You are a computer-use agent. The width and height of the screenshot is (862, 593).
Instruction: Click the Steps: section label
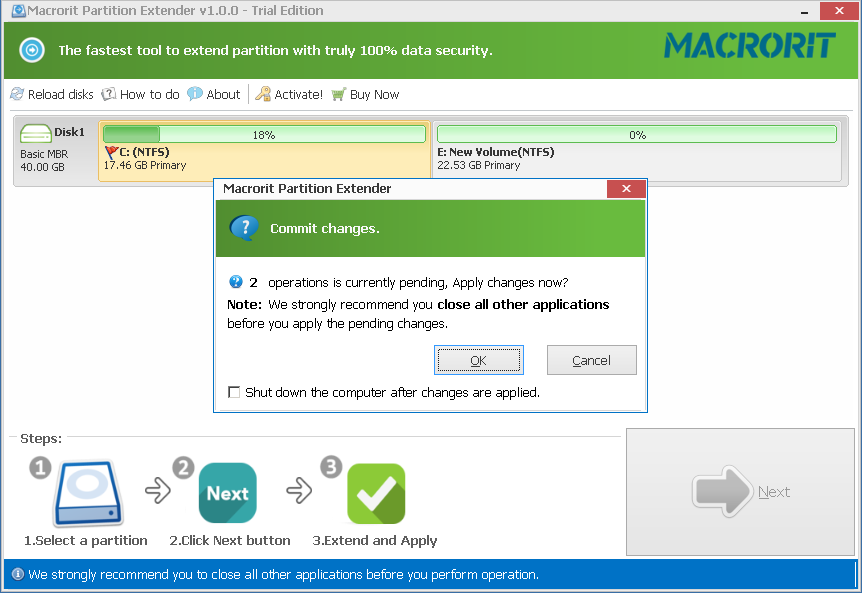point(41,439)
